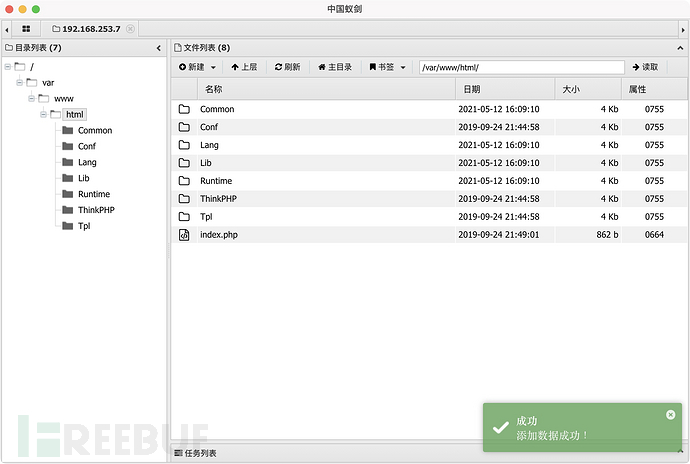Collapse the root / tree node

point(7,67)
